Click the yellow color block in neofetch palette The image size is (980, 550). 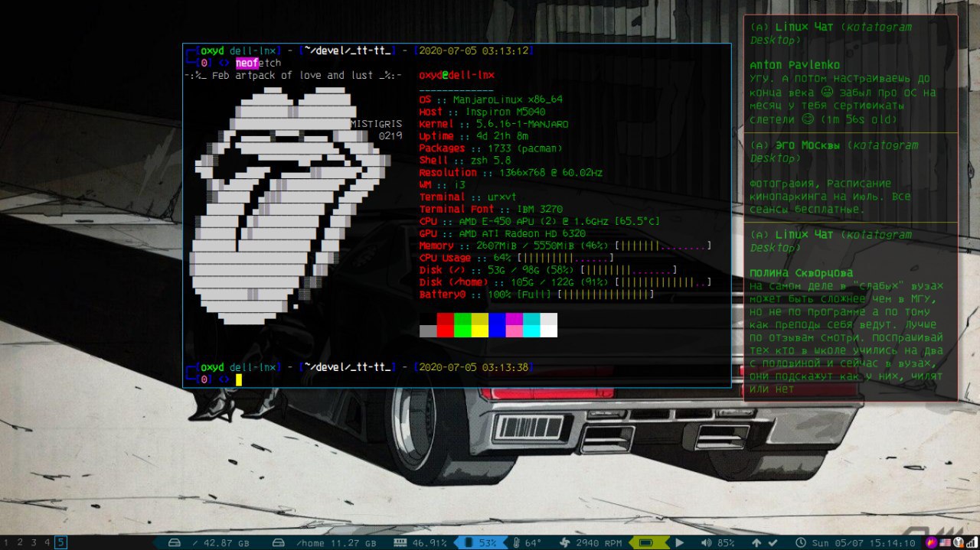[480, 325]
